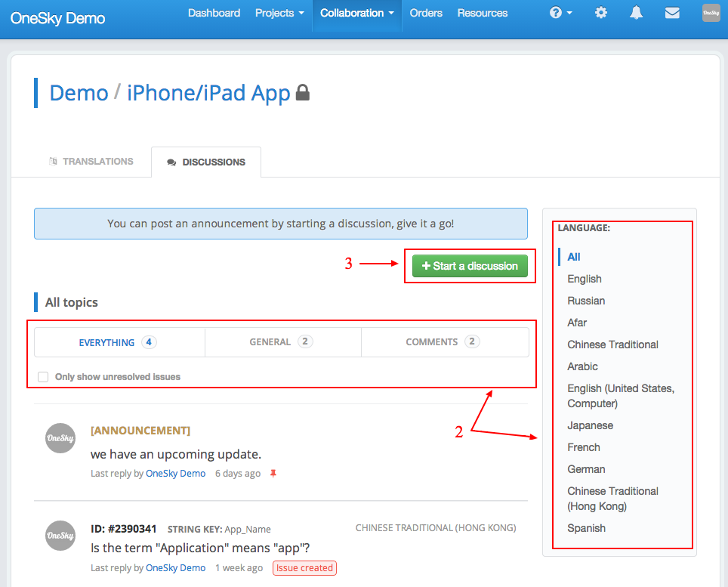The image size is (728, 587).
Task: Open the OneSky Demo link on the announcement
Action: click(175, 473)
